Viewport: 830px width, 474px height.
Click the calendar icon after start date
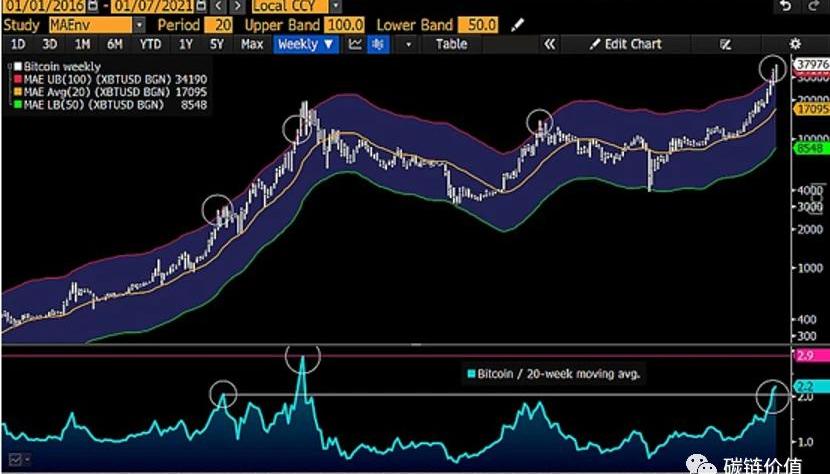pos(93,6)
